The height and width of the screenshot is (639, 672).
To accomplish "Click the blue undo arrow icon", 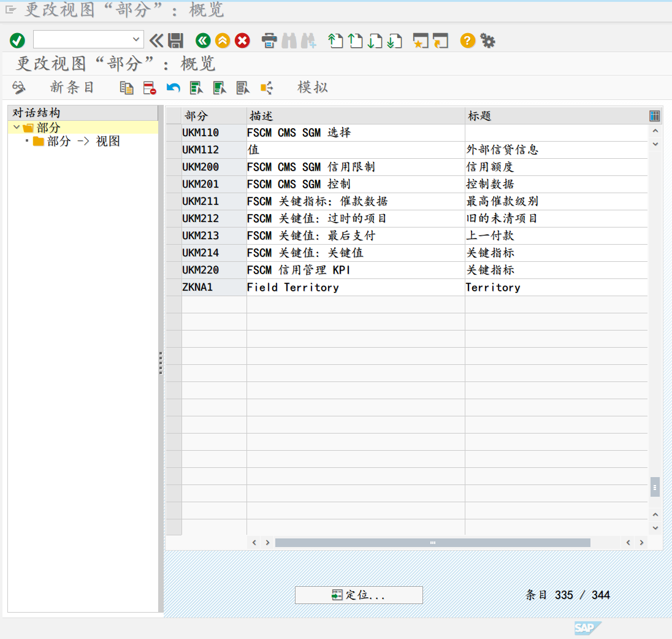I will click(x=173, y=88).
